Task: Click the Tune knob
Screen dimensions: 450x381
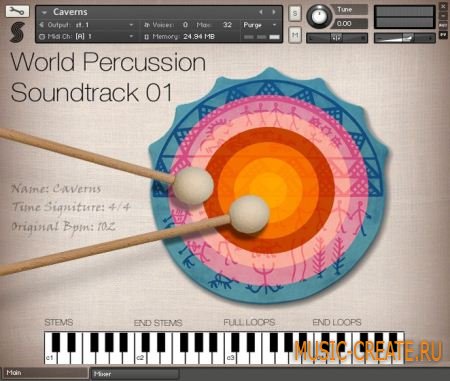Action: 319,16
